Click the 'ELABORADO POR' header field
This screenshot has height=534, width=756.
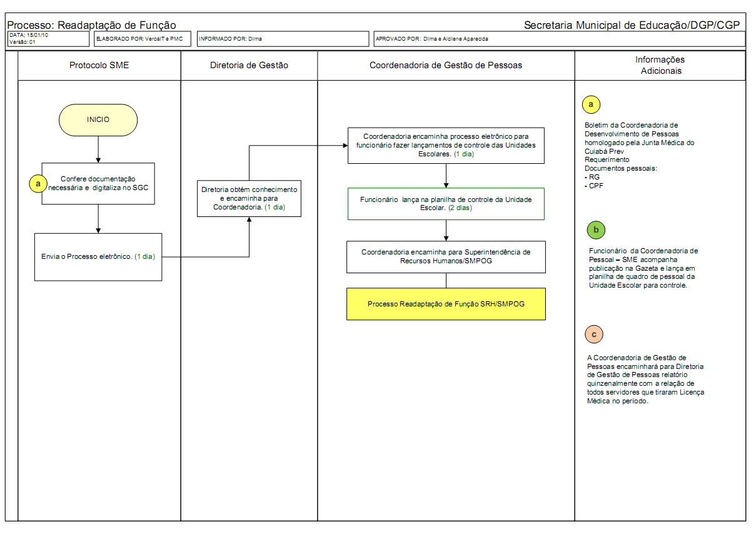click(x=143, y=39)
